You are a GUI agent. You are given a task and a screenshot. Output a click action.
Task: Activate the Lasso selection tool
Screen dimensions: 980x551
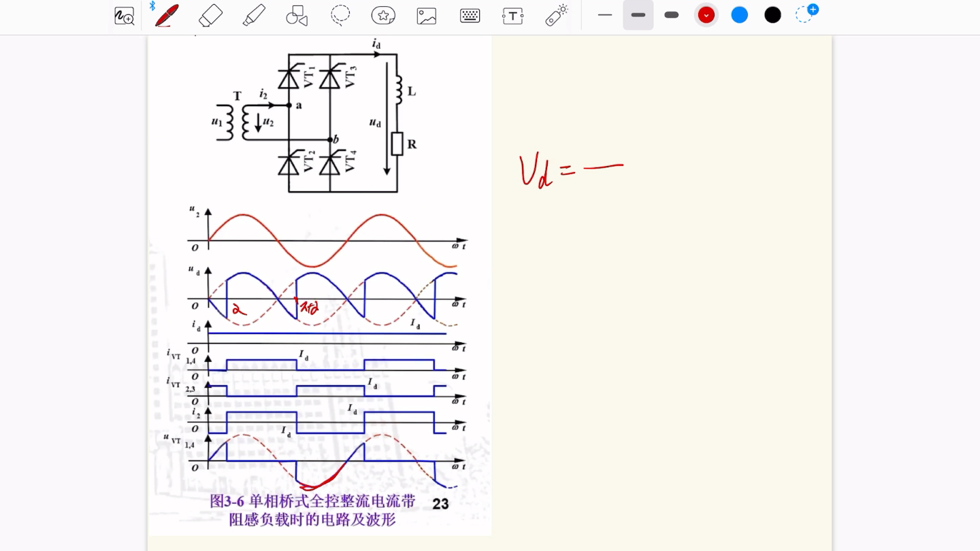tap(340, 15)
